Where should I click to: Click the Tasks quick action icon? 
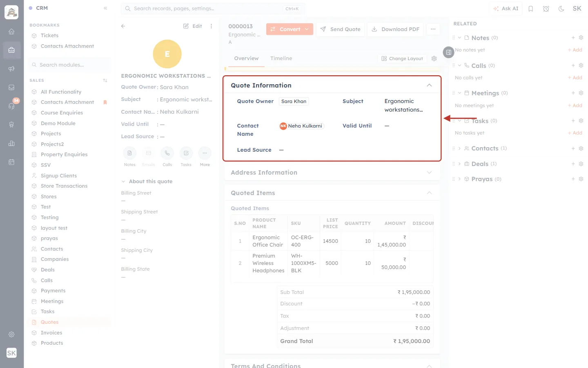tap(186, 153)
